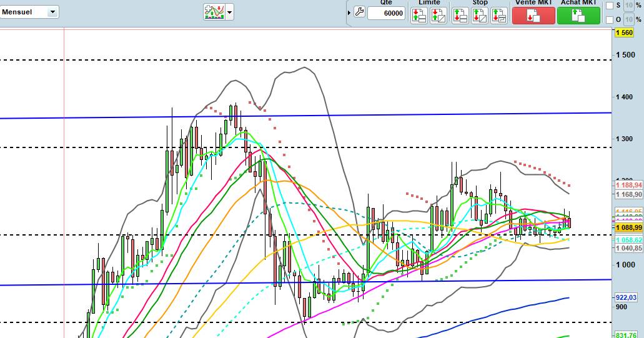
Task: Click the 1 560 yellow price marker
Action: click(x=625, y=33)
